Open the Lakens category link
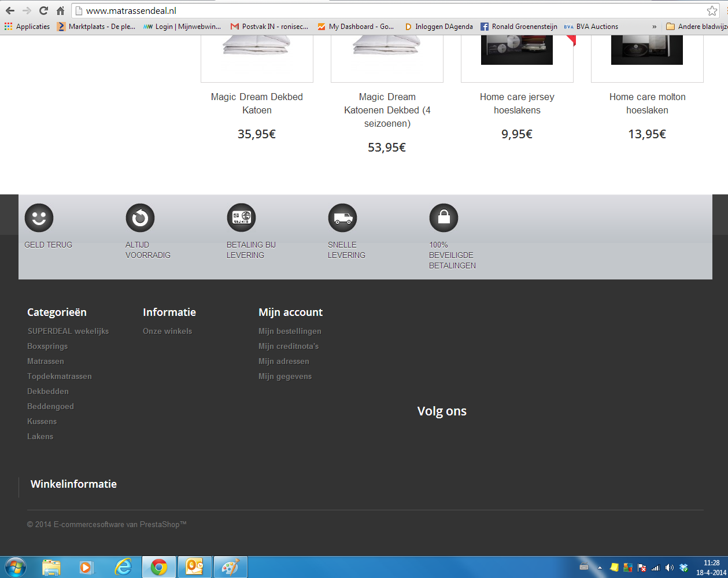 (x=40, y=436)
